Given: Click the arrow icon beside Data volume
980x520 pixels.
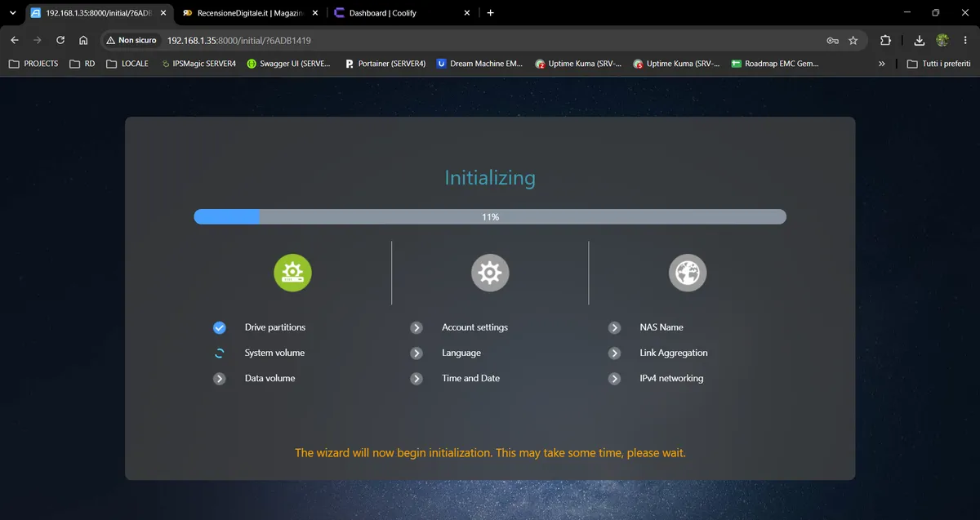Looking at the screenshot, I should click(219, 379).
